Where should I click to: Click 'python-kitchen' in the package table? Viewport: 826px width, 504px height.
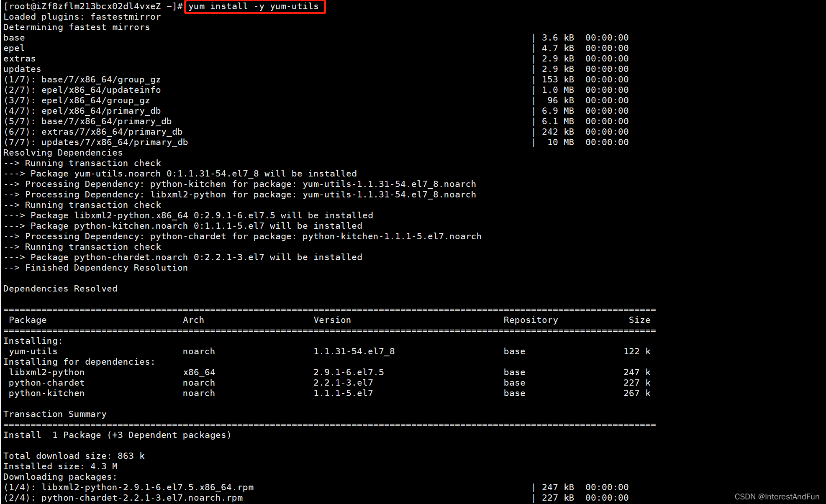pos(46,393)
